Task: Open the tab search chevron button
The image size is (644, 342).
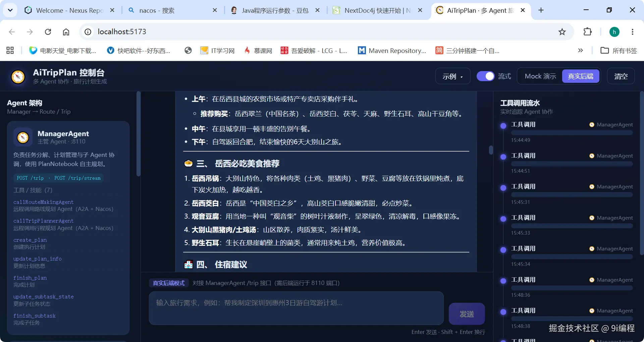Action: click(10, 10)
